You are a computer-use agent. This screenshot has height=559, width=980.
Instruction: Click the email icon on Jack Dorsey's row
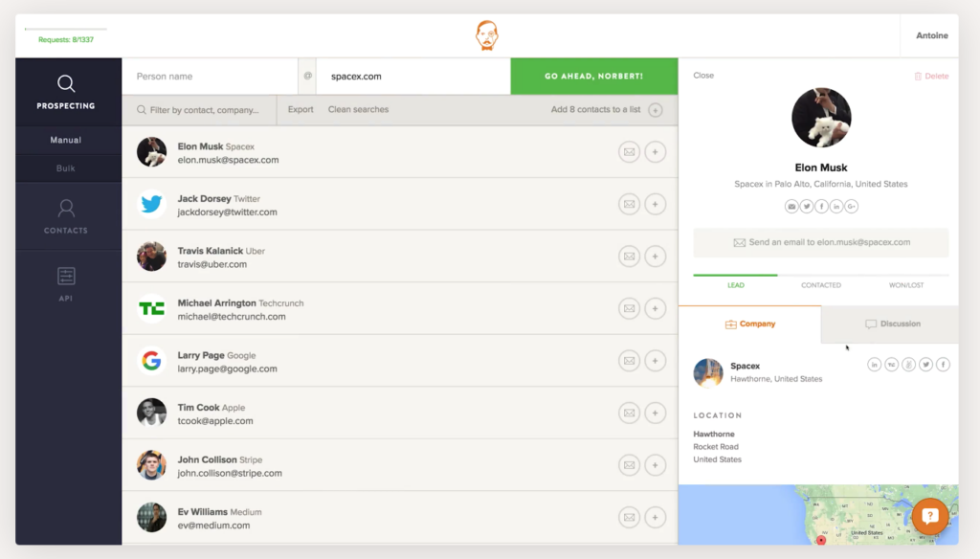629,204
